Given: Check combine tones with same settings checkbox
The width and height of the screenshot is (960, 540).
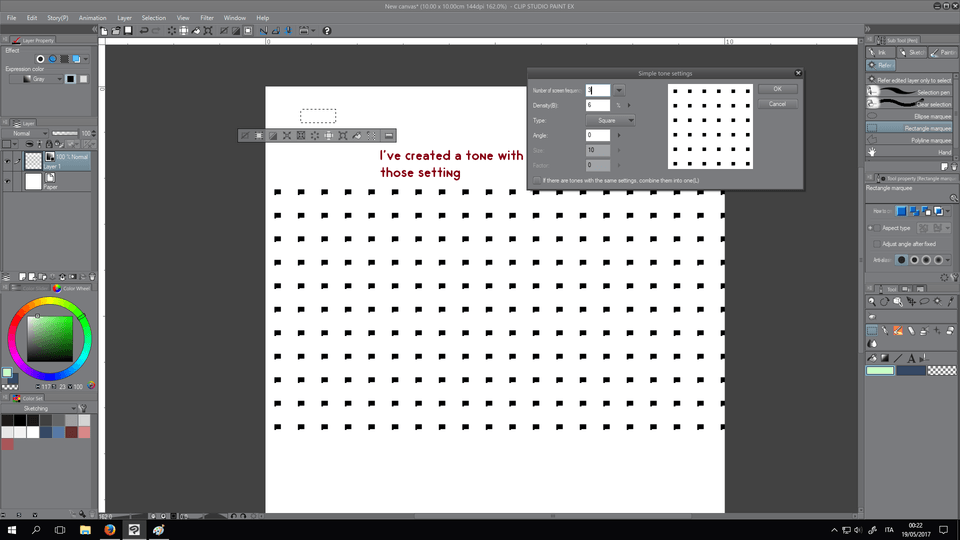Looking at the screenshot, I should pyautogui.click(x=538, y=181).
